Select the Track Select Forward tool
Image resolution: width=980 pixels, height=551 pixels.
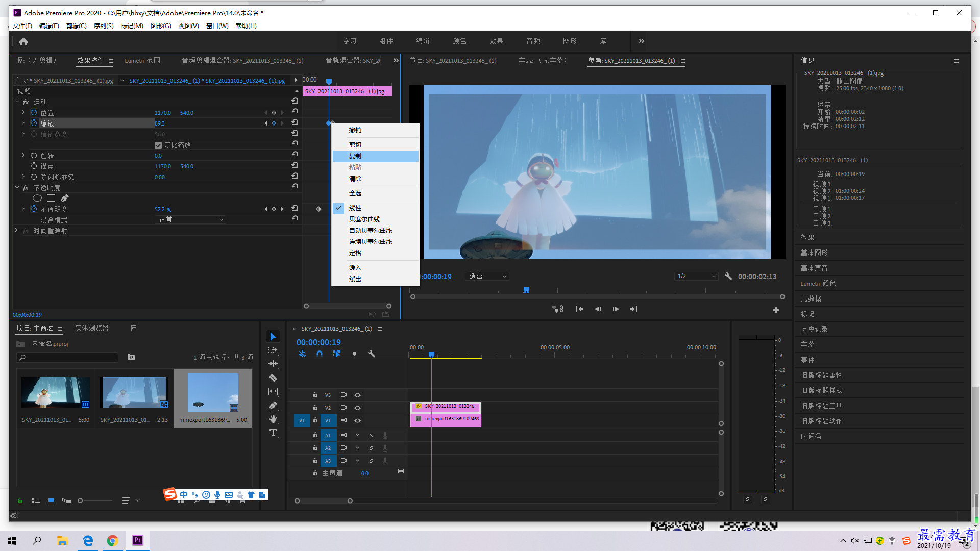coord(273,350)
